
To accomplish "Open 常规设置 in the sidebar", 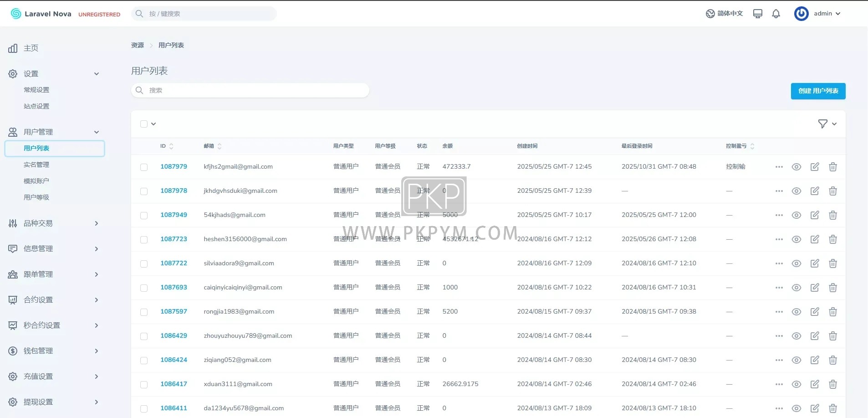I will click(x=36, y=90).
